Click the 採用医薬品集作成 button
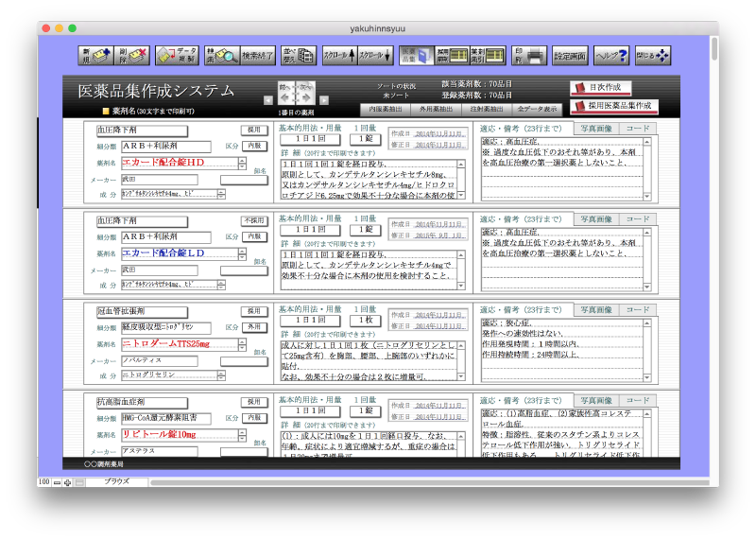Viewport: 756px width, 540px height. [x=614, y=106]
